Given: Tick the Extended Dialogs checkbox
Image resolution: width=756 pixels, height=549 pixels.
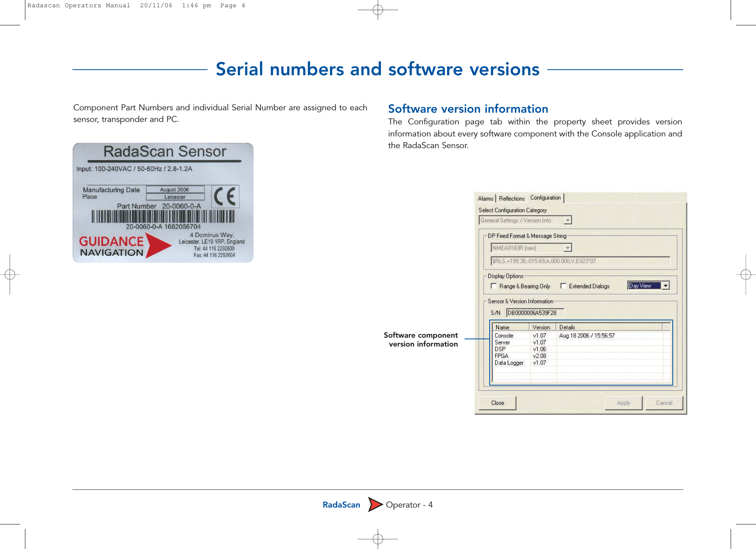Looking at the screenshot, I should 563,286.
